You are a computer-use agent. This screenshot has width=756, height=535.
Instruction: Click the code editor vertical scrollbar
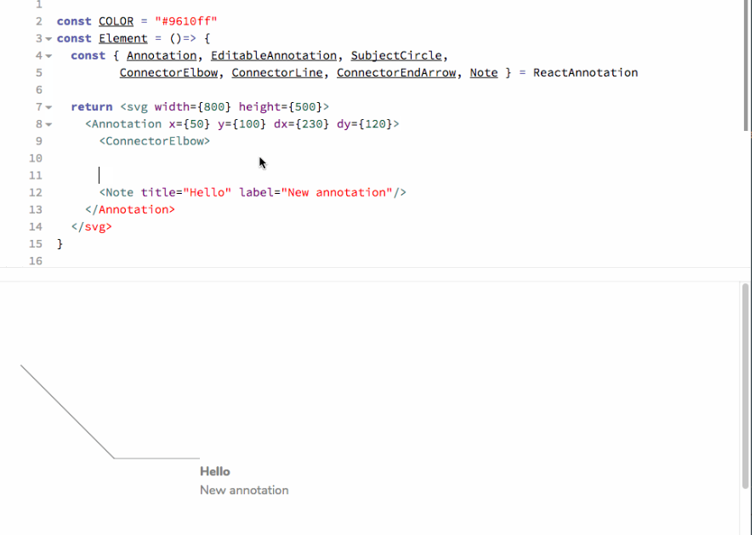(x=746, y=68)
